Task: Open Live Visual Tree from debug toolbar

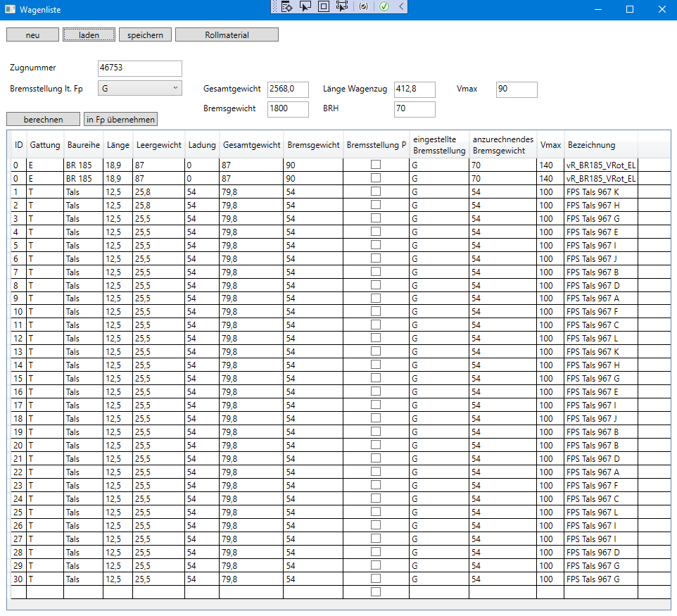Action: click(x=287, y=6)
